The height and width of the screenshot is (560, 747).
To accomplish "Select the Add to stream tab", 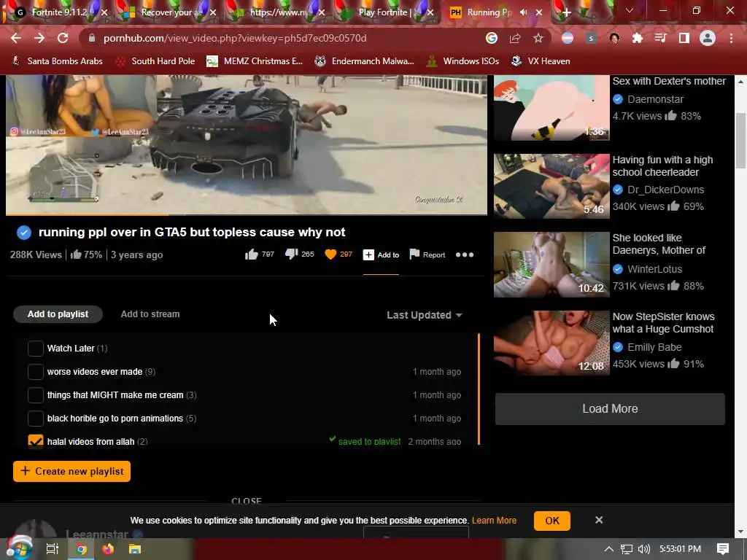I will 150,314.
